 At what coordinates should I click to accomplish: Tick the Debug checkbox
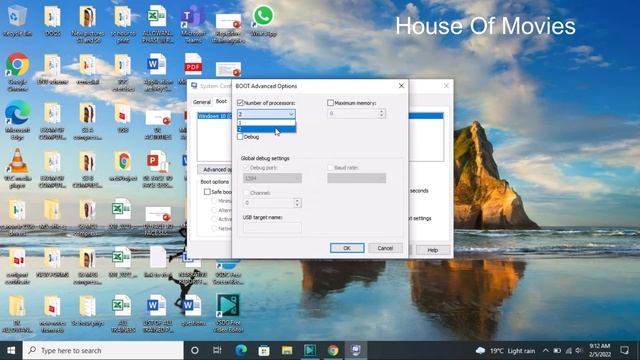[x=240, y=137]
